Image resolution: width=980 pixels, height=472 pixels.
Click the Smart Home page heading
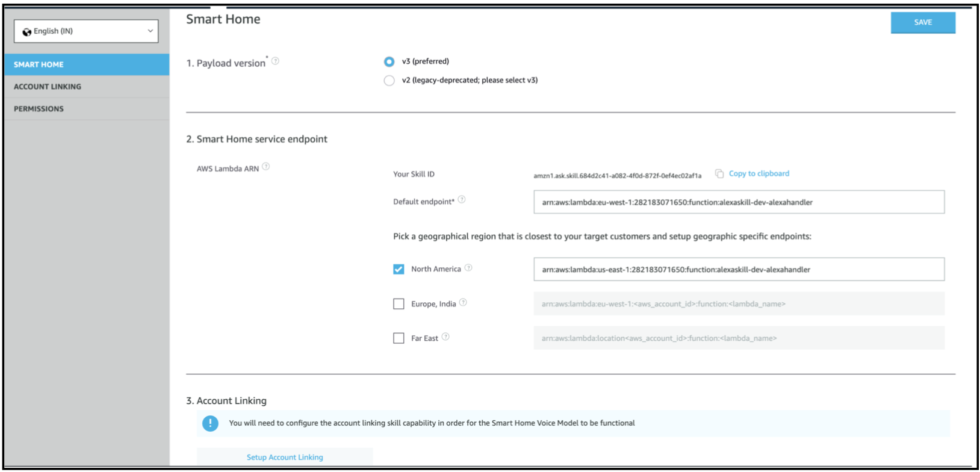(223, 19)
